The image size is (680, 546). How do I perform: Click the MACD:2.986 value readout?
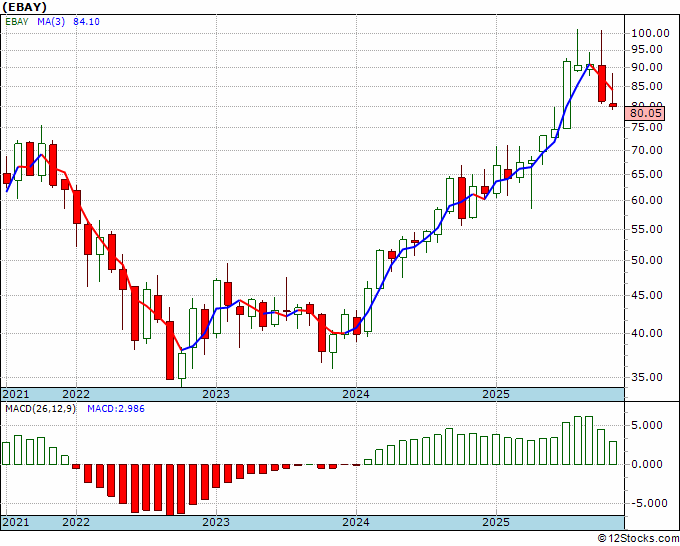pyautogui.click(x=116, y=409)
